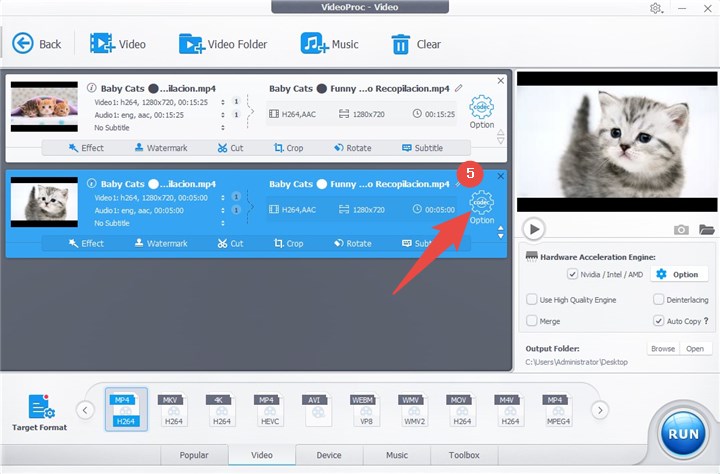
Task: Cut the 00:15:25 video
Action: [x=231, y=148]
